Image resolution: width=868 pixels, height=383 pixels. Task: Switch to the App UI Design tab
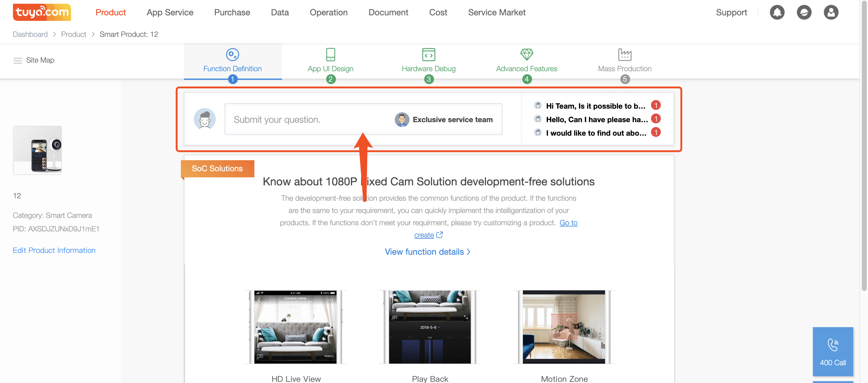tap(330, 61)
